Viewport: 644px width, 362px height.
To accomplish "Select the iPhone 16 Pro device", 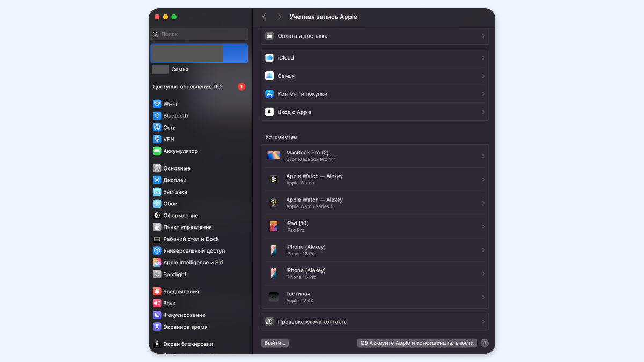I will pyautogui.click(x=375, y=274).
